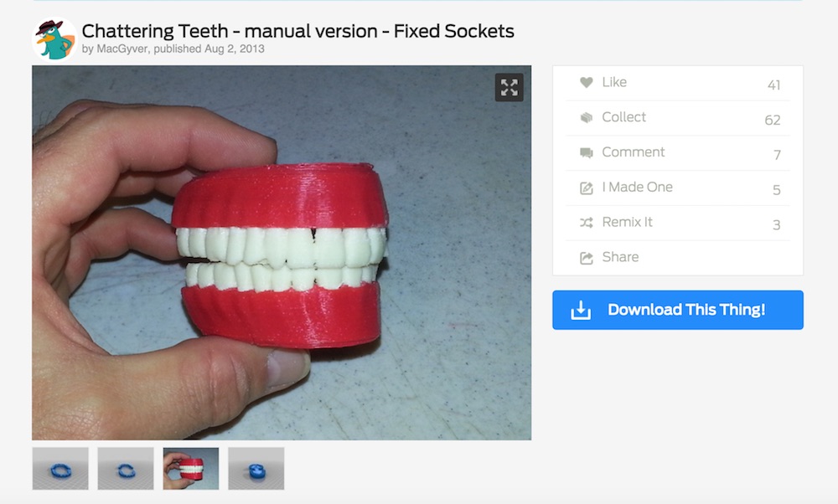Viewport: 838px width, 504px height.
Task: Like this thing
Action: coord(678,83)
